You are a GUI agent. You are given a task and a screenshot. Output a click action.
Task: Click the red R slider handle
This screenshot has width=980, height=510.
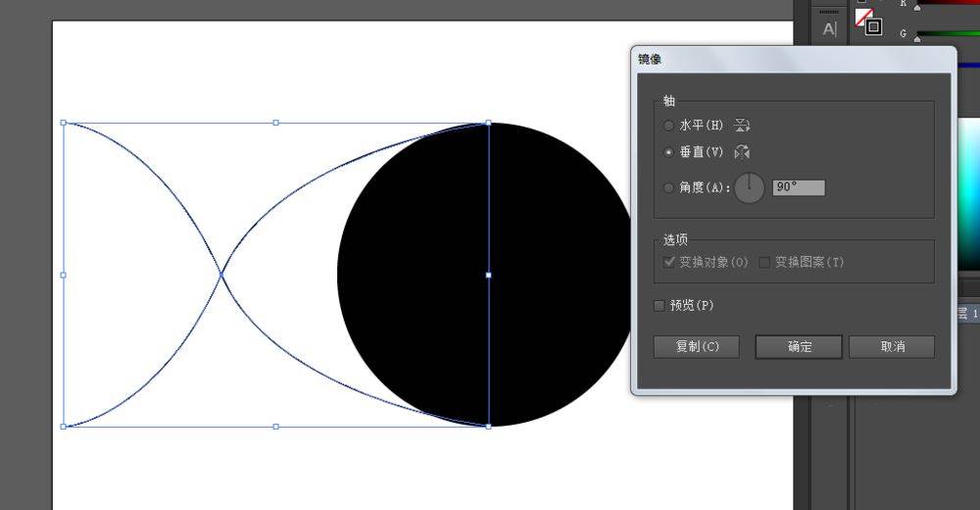click(917, 6)
